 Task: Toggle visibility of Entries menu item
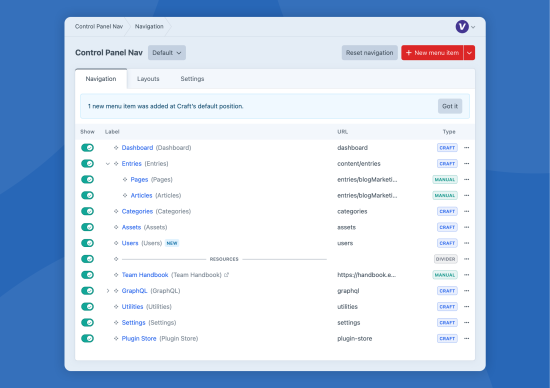pos(87,163)
